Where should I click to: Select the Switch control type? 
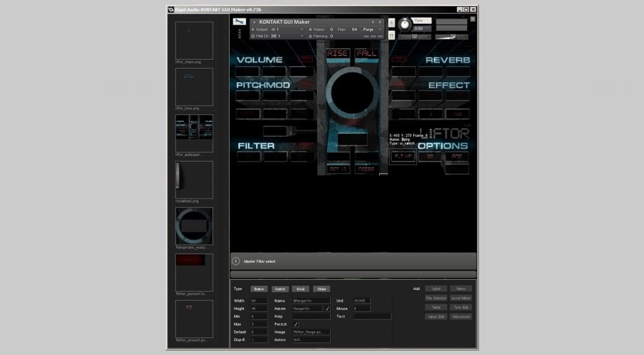(x=280, y=289)
